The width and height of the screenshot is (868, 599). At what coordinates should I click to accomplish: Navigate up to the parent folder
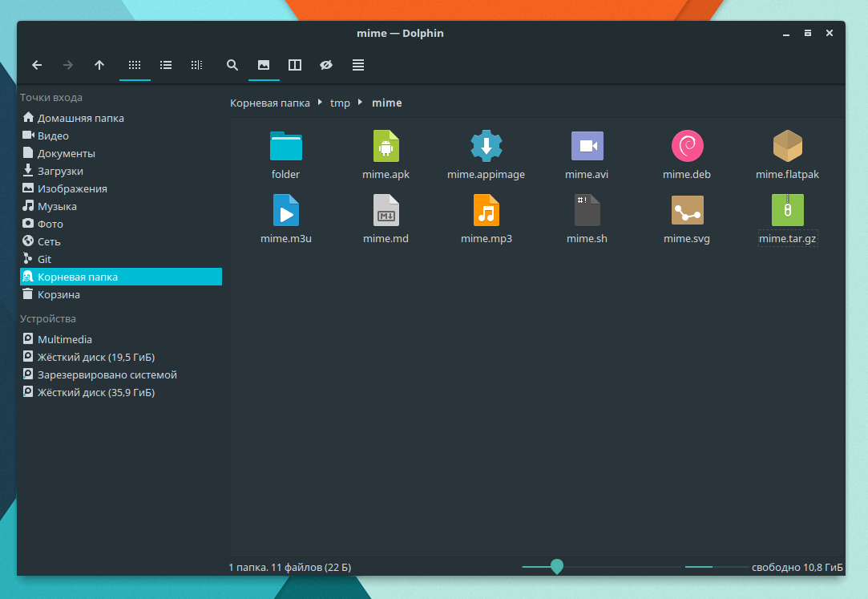pos(99,65)
